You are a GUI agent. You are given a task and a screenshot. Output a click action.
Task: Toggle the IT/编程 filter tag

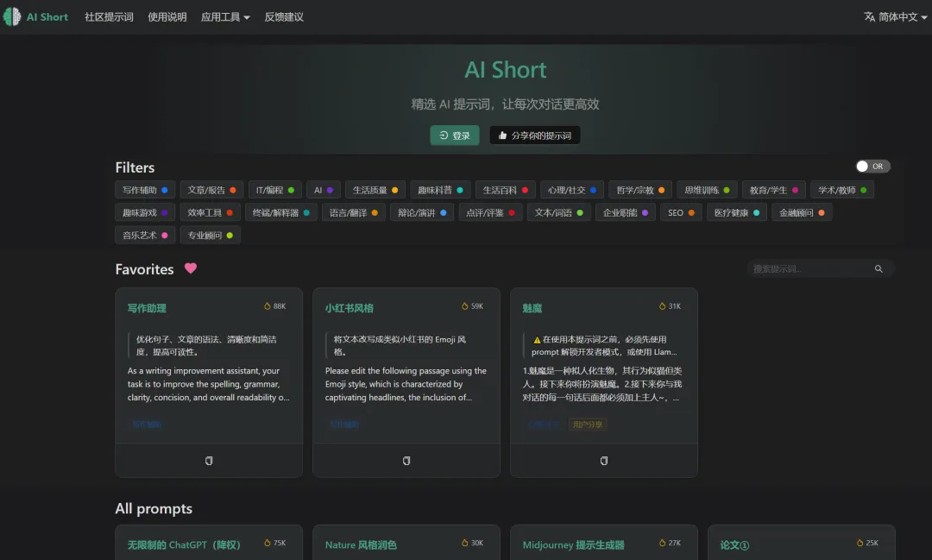point(275,190)
